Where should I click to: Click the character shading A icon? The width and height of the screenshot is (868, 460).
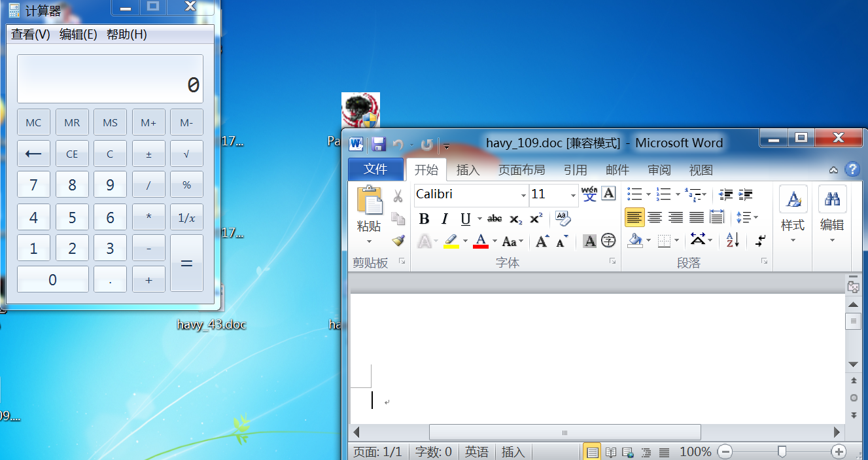(x=589, y=241)
